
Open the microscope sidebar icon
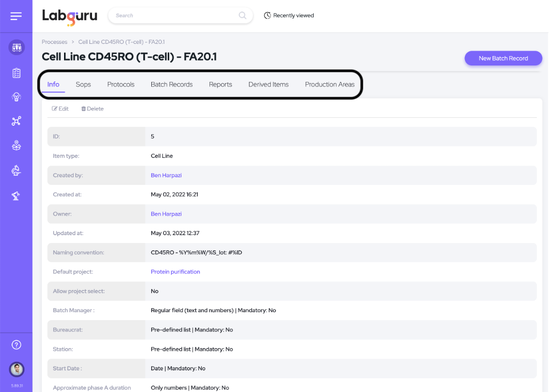[16, 170]
